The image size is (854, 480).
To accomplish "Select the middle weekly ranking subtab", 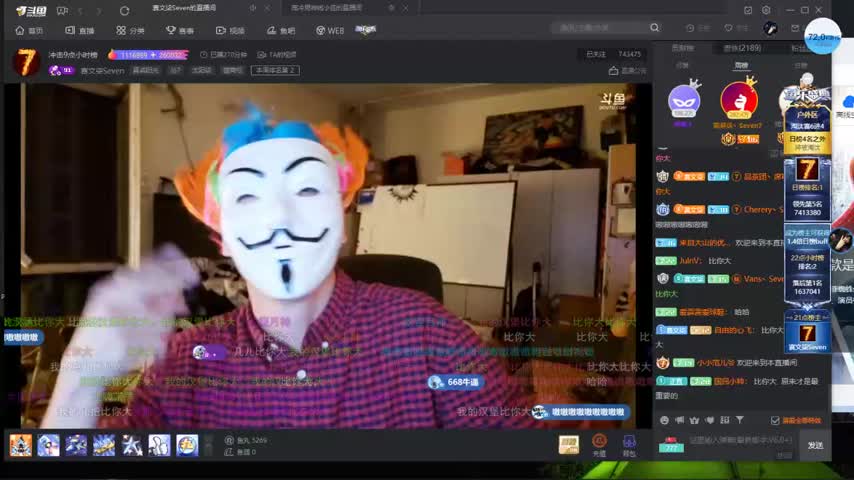I will [741, 65].
